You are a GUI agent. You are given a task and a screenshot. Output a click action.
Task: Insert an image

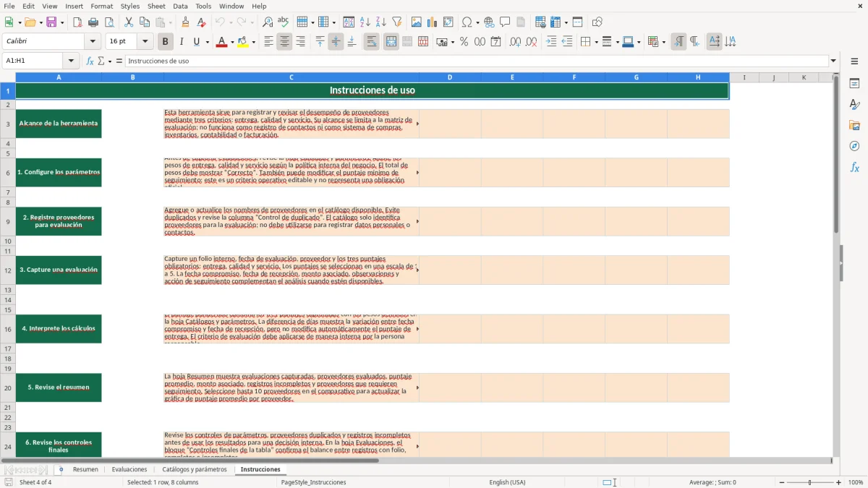(417, 22)
